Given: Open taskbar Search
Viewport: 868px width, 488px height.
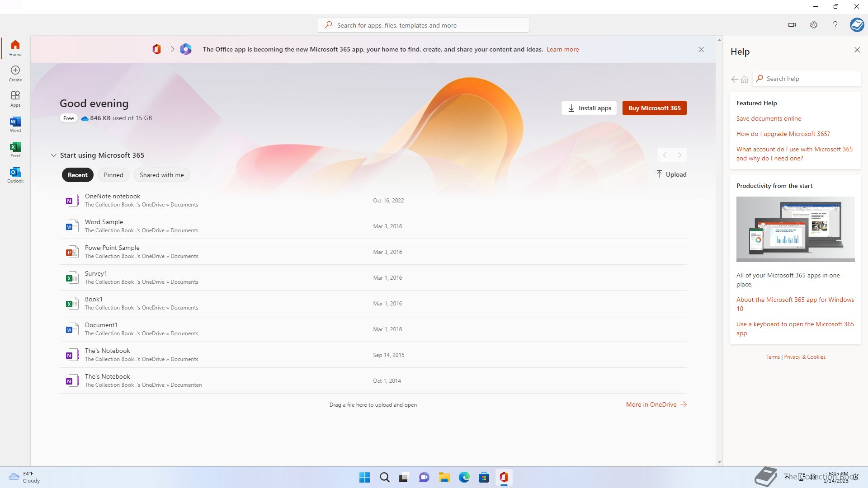Looking at the screenshot, I should 385,477.
